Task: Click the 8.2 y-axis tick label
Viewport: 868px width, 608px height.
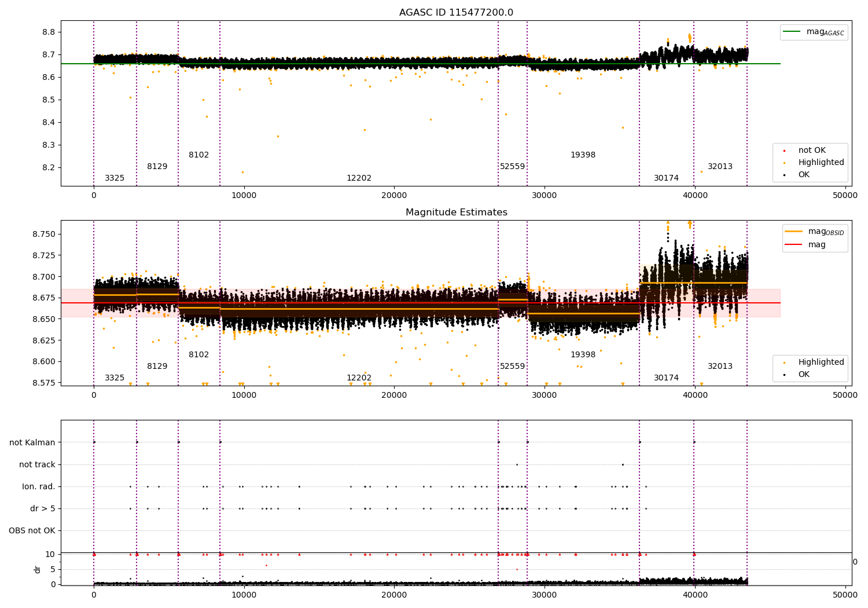Action: tap(49, 167)
